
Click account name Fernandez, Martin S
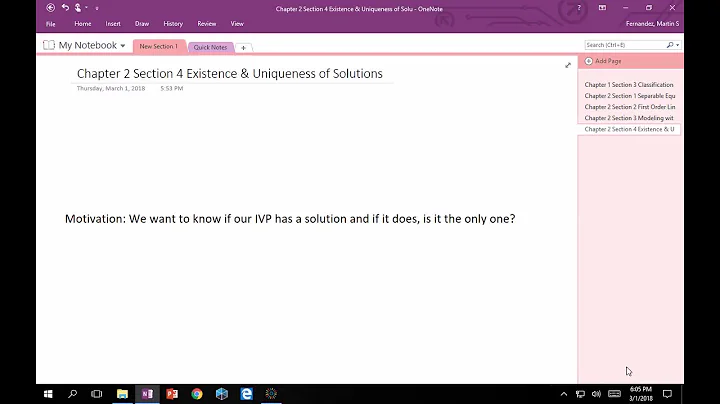click(x=652, y=24)
